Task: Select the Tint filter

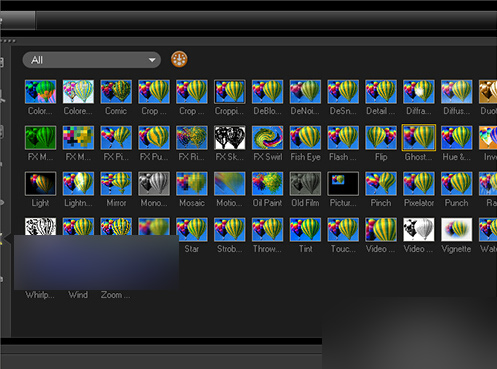Action: click(x=305, y=230)
